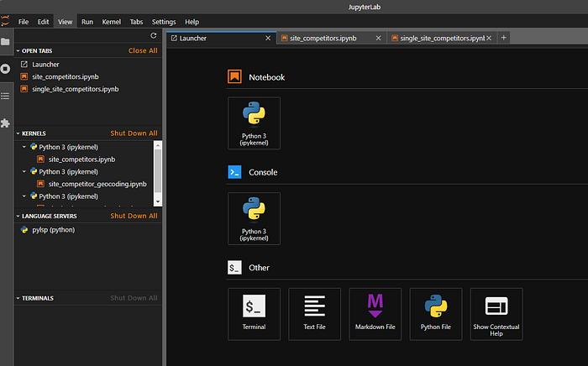Open the Settings menu
Screen dimensions: 588x366
pos(164,22)
